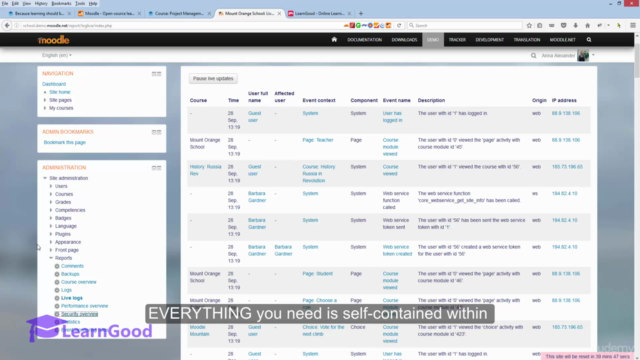Bookmark page with the star icon

point(529,25)
